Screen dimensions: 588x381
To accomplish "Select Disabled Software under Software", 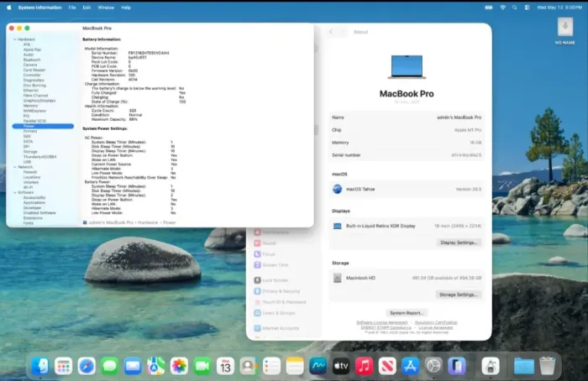I will pos(39,213).
